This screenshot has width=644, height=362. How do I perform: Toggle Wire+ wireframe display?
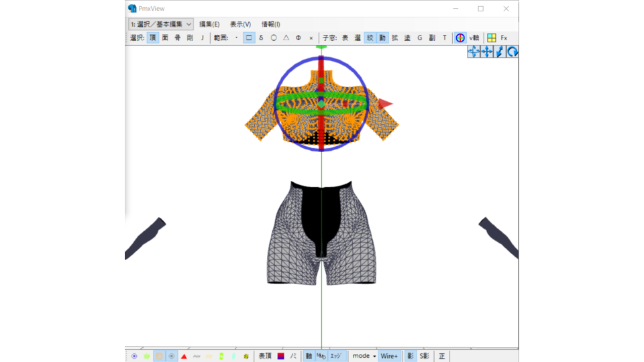[389, 356]
